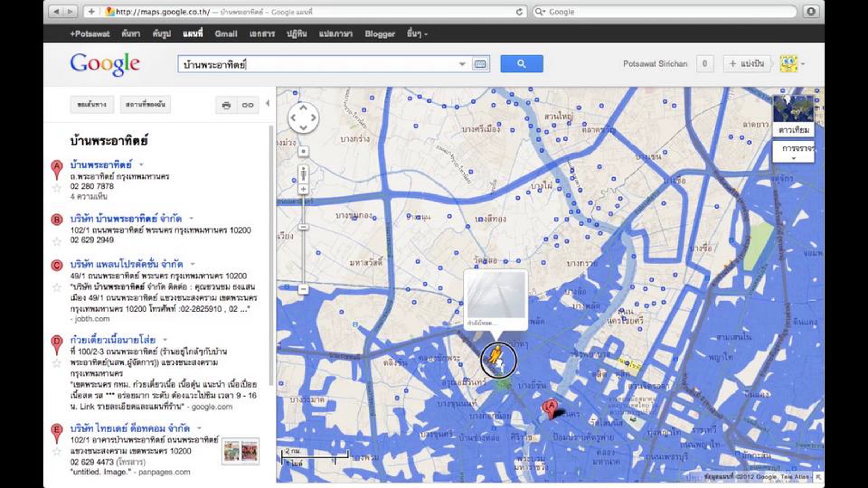
Task: Expand the options arrow beside ก๋วยเตี๋ยวเนื้อนายโส่ย
Action: (165, 340)
